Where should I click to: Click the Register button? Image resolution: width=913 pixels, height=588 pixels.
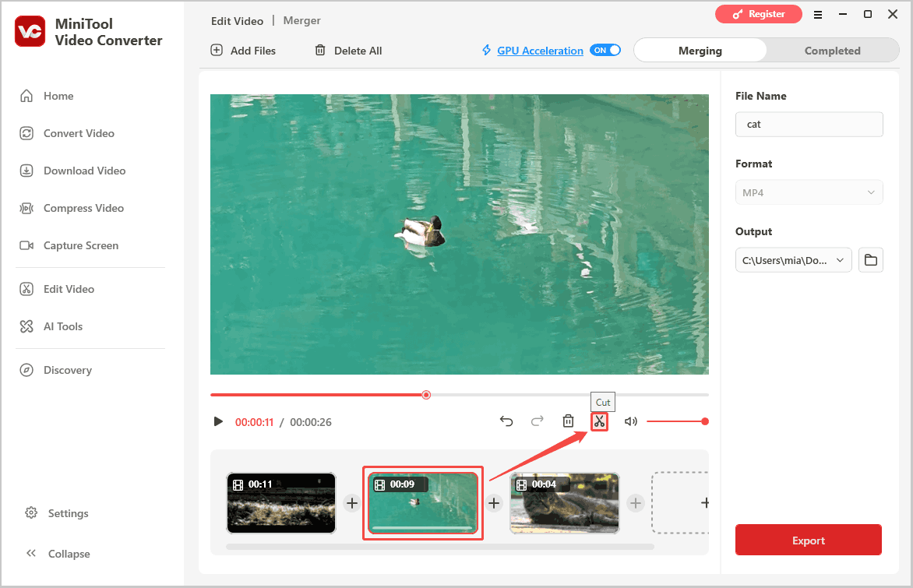(x=758, y=14)
